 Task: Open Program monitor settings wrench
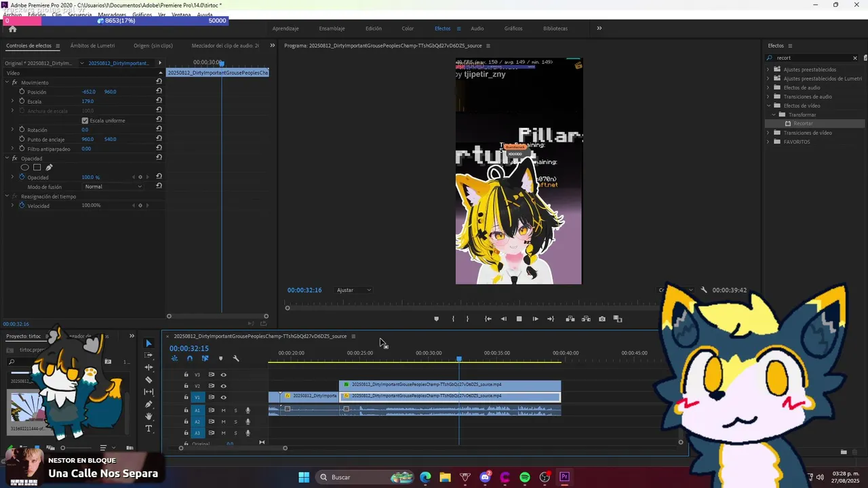click(x=704, y=290)
